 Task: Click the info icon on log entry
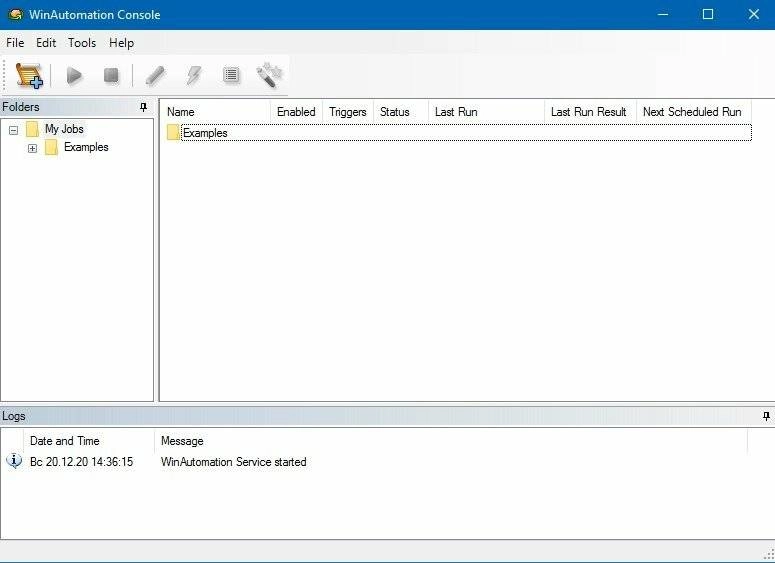[x=14, y=461]
